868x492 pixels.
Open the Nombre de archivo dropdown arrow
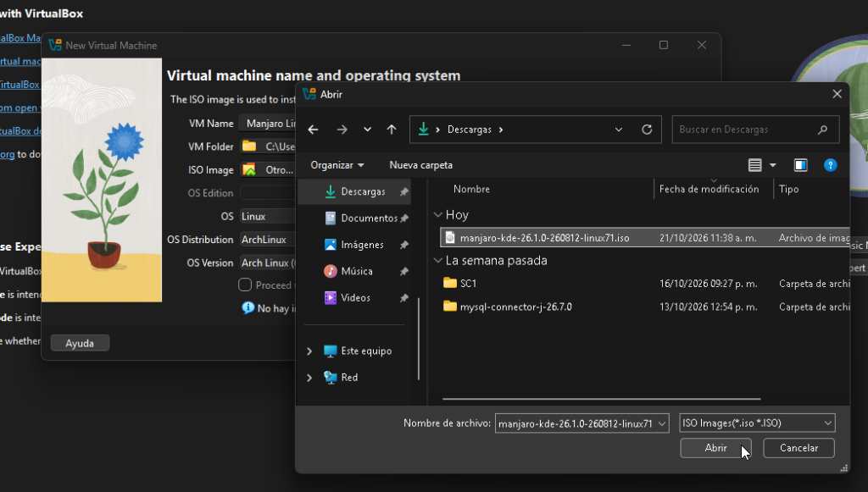(x=662, y=423)
